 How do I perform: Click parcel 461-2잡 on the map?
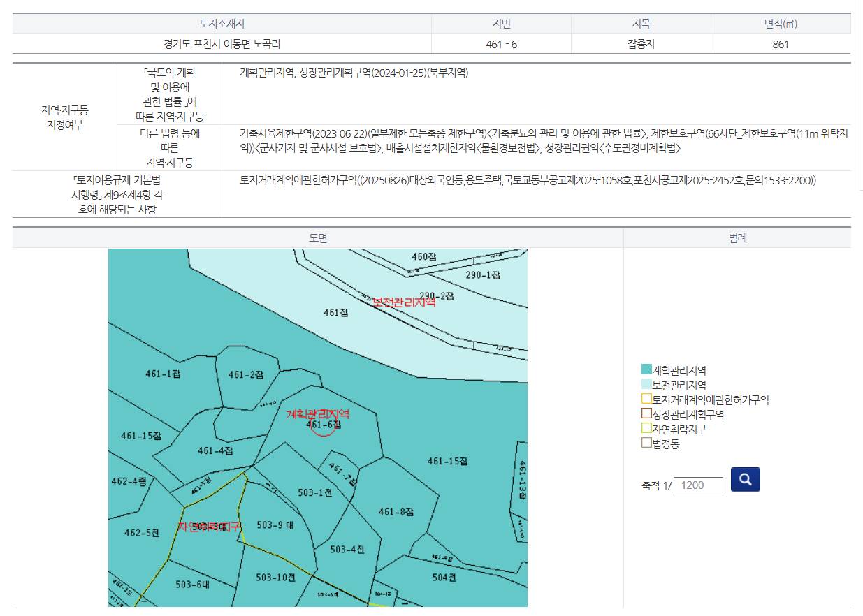[246, 375]
